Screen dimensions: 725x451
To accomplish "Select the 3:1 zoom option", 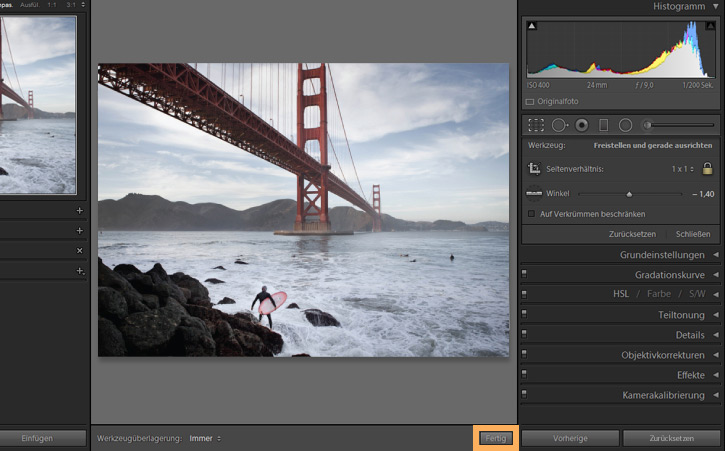I will 71,5.
